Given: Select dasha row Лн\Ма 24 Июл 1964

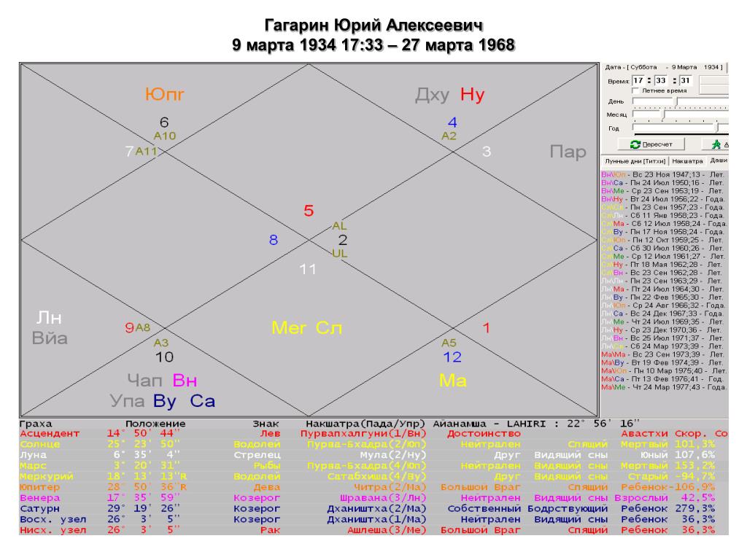Looking at the screenshot, I should coord(663,289).
